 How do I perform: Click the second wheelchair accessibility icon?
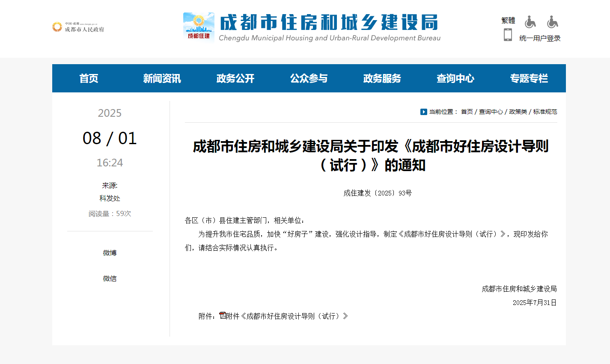(552, 21)
